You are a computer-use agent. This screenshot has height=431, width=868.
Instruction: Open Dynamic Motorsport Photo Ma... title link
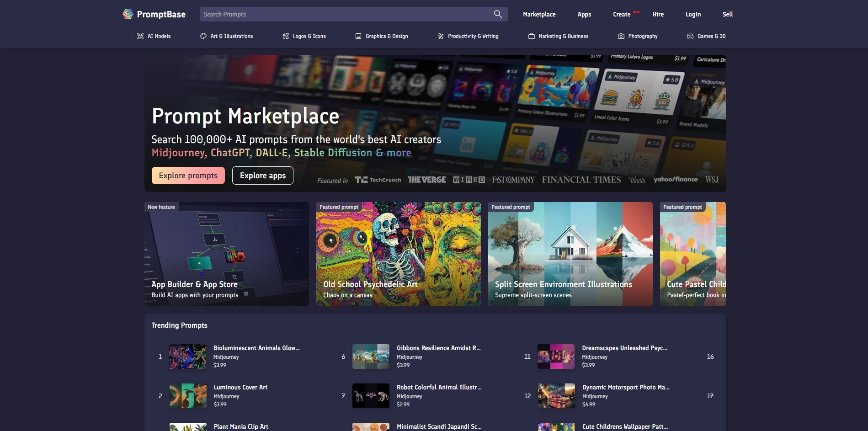point(626,387)
